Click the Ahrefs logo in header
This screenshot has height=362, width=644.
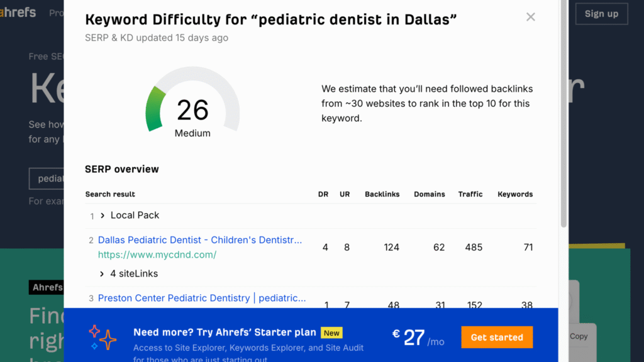coord(19,13)
